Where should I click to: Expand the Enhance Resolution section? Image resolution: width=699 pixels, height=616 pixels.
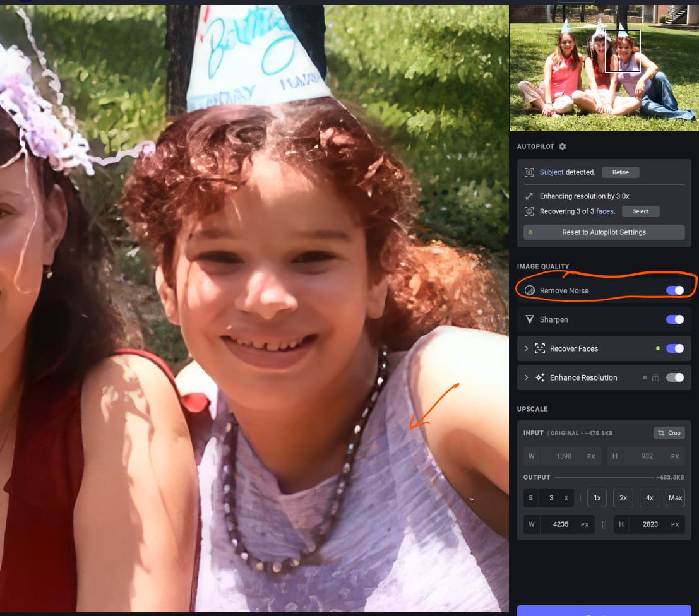526,377
